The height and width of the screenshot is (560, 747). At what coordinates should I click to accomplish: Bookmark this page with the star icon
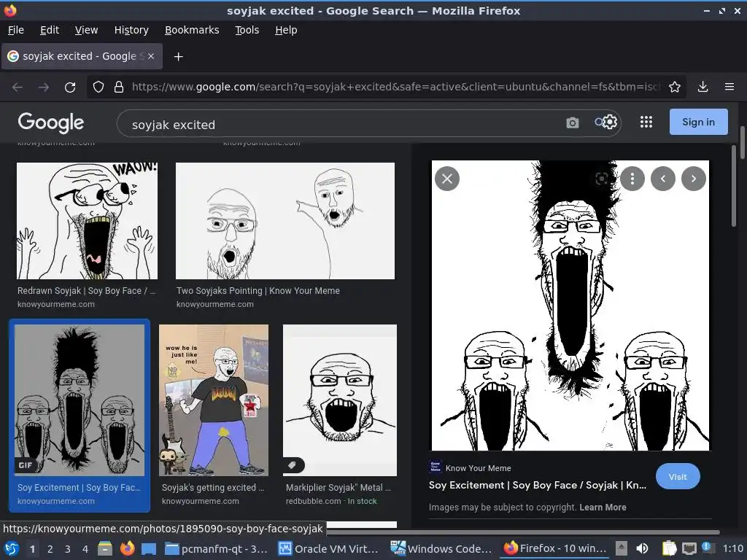675,87
